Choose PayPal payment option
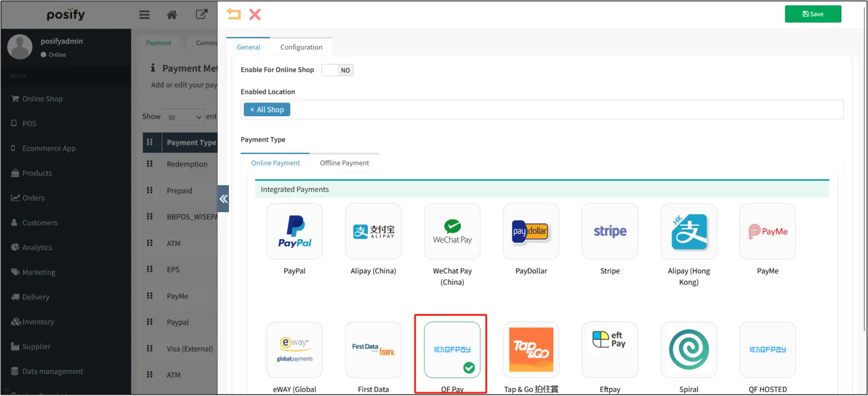This screenshot has height=396, width=868. pos(295,232)
